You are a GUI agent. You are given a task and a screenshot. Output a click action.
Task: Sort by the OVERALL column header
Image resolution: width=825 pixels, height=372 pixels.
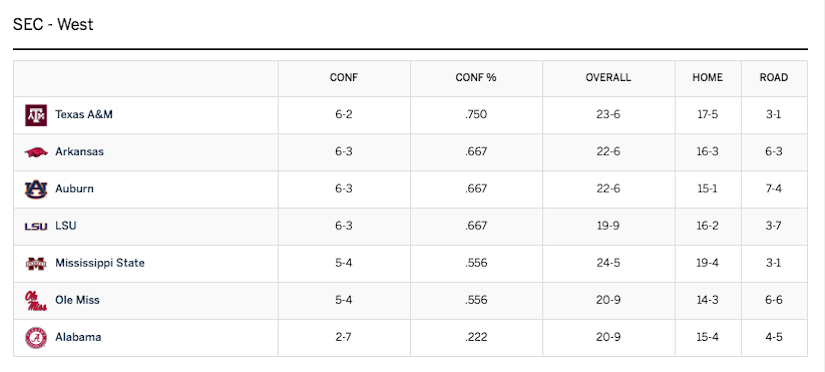coord(608,78)
